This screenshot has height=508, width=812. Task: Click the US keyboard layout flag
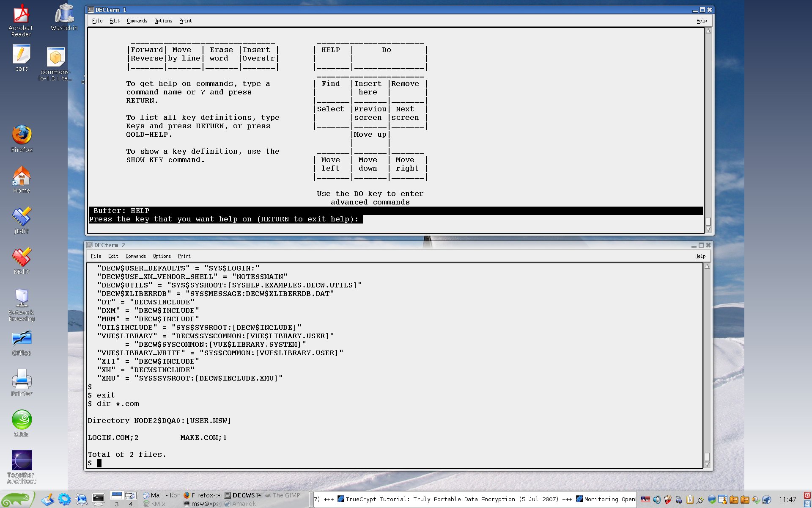[645, 500]
